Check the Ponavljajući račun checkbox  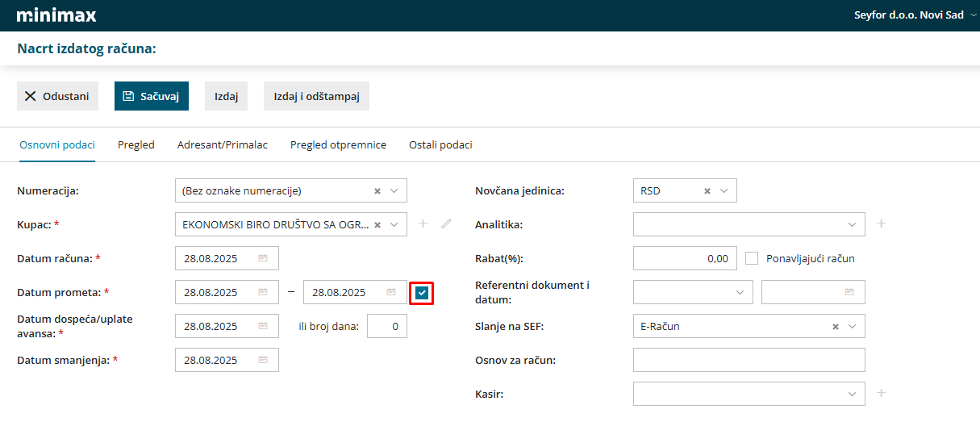pos(752,259)
